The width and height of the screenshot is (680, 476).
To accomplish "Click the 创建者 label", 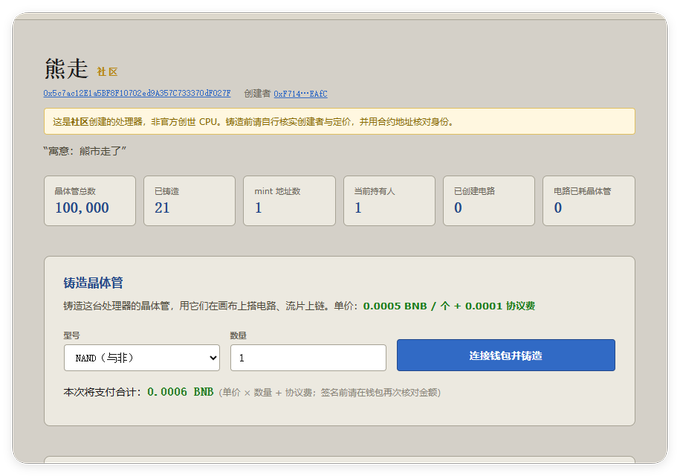I will [x=257, y=94].
